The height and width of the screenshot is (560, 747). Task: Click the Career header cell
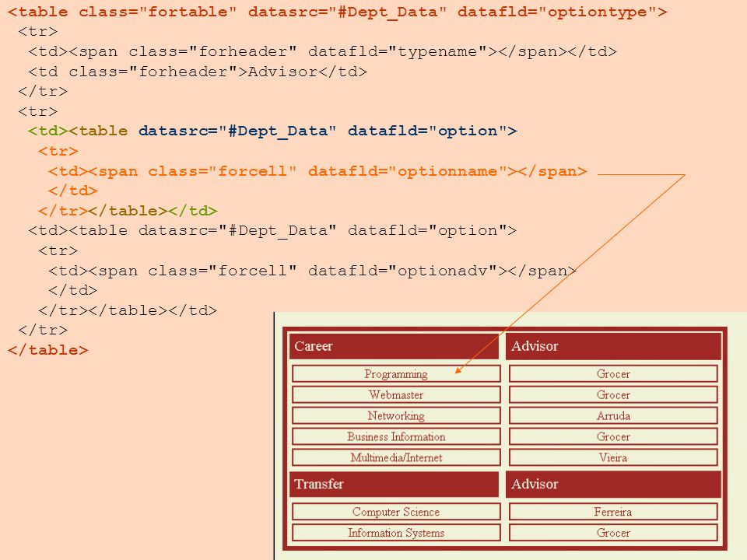click(x=394, y=346)
